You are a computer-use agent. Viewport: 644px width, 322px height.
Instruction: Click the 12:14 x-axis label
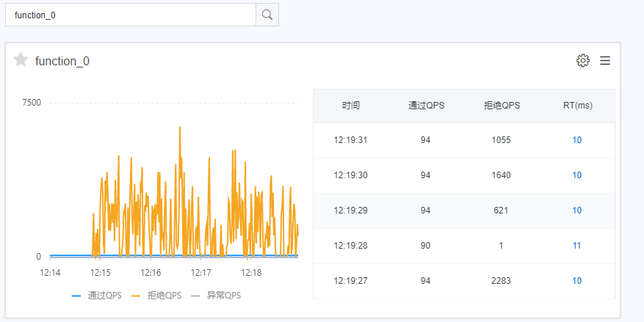50,273
